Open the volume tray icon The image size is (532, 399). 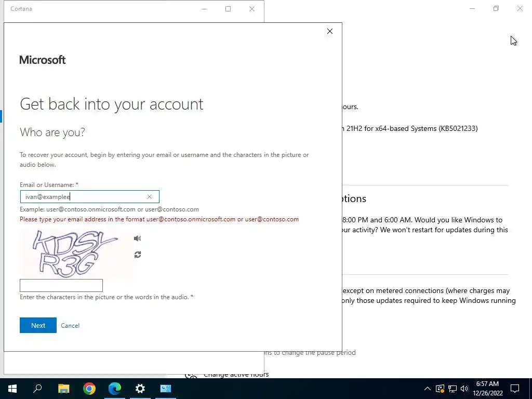[x=464, y=389]
